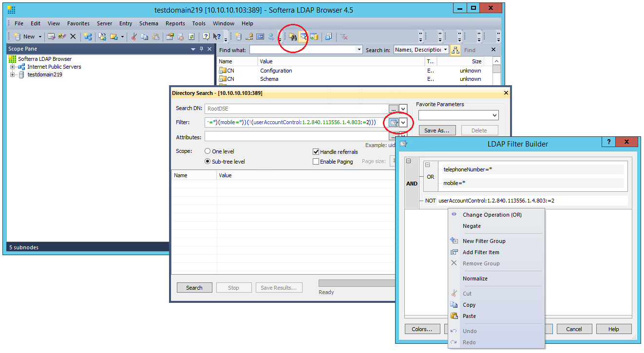Expand the testdomain219 tree node

[x=13, y=74]
